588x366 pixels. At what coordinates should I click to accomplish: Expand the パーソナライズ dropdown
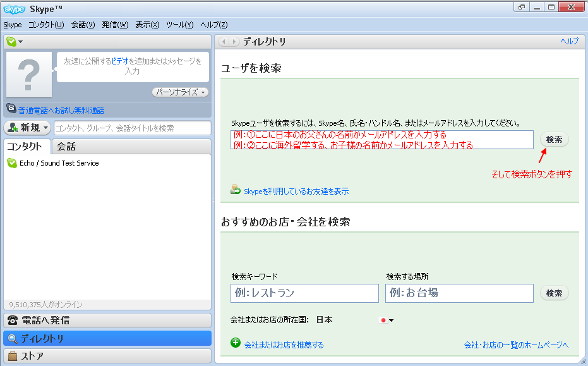pos(181,92)
